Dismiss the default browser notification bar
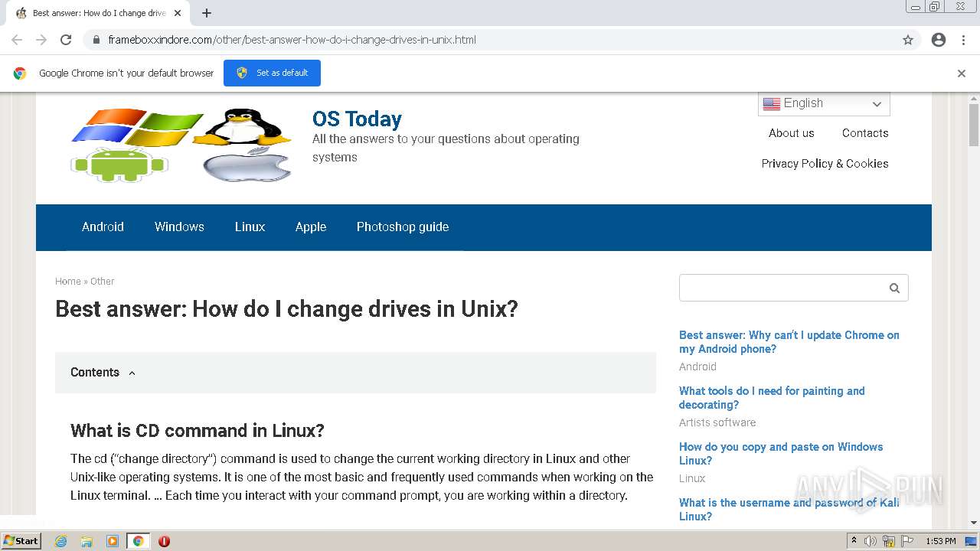The height and width of the screenshot is (551, 980). (x=962, y=73)
